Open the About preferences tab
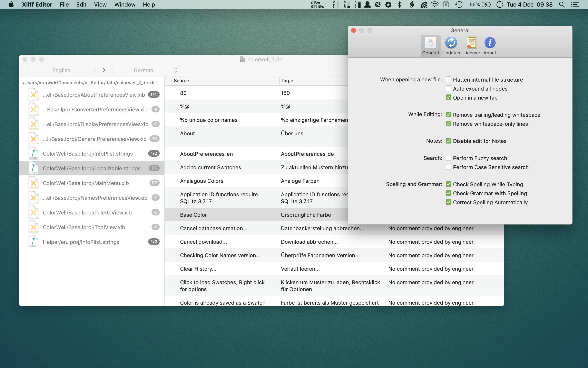Image resolution: width=588 pixels, height=368 pixels. 490,46
